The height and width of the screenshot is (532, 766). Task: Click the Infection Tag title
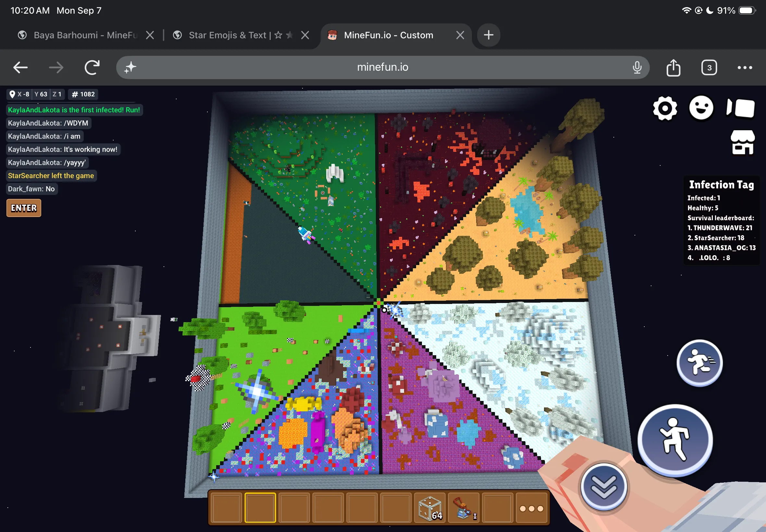click(x=721, y=185)
